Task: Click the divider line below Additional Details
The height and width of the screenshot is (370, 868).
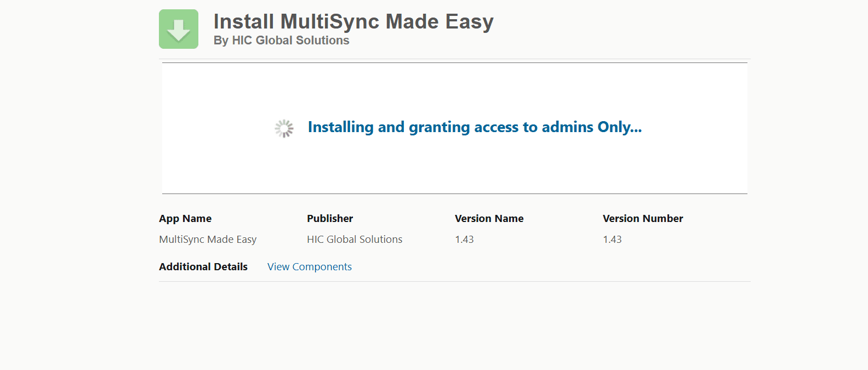Action: pos(455,282)
